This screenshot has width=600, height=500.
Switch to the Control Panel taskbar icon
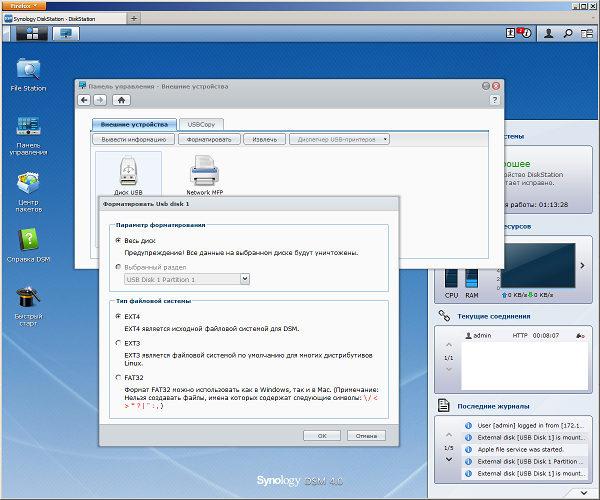[x=66, y=34]
